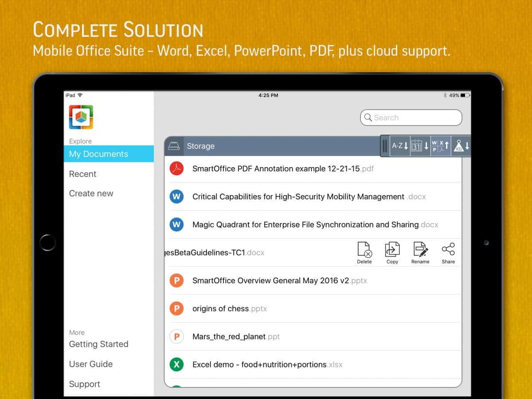Click into the Search field
The height and width of the screenshot is (399, 532).
tap(411, 118)
